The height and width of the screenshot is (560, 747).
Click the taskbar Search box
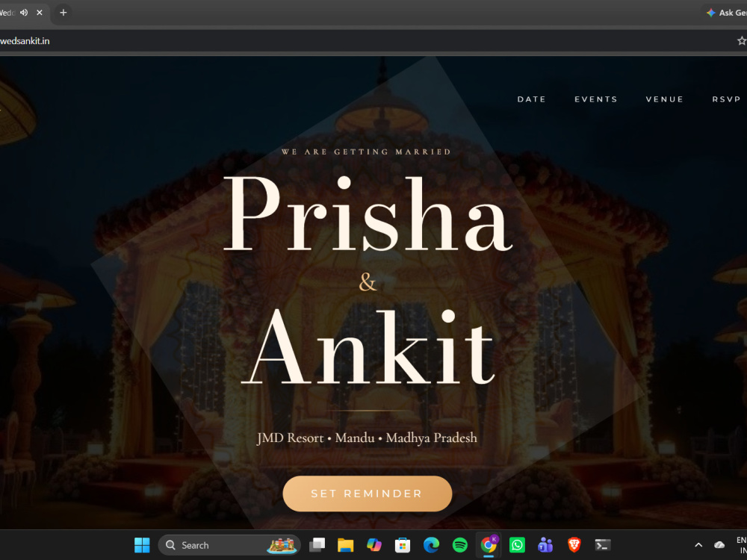[229, 545]
